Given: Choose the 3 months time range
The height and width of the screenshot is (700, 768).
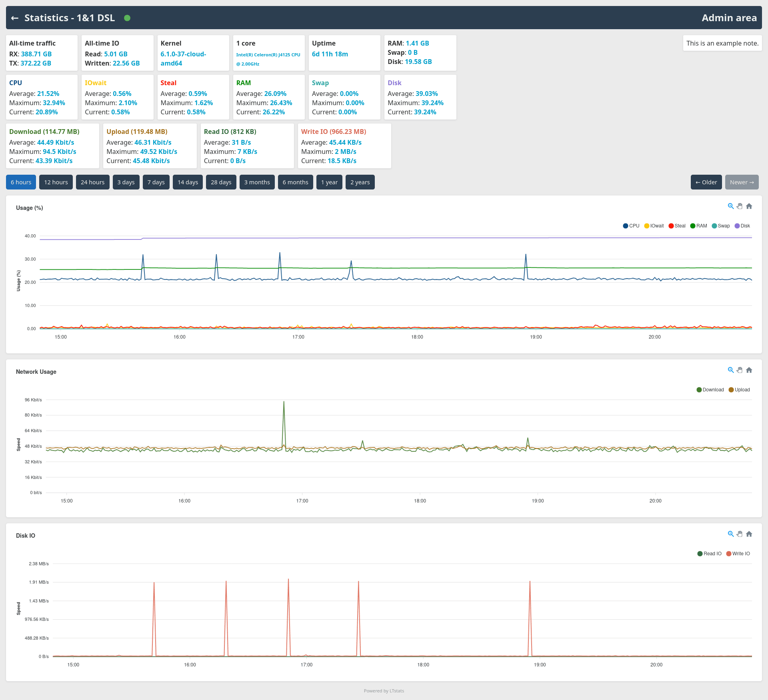Looking at the screenshot, I should 257,182.
